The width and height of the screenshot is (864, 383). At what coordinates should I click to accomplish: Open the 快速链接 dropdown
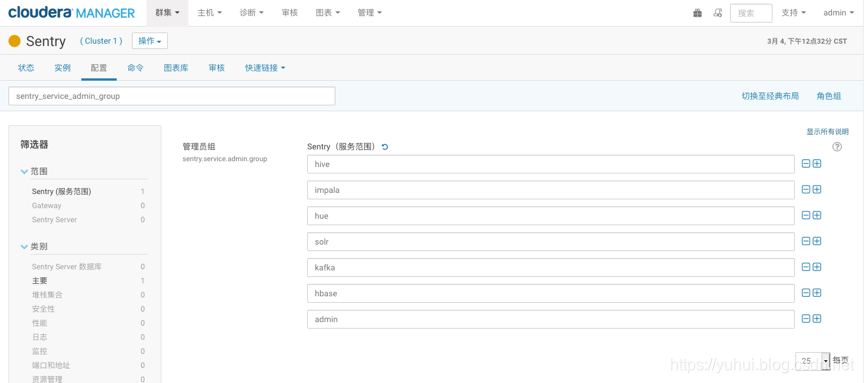point(265,68)
